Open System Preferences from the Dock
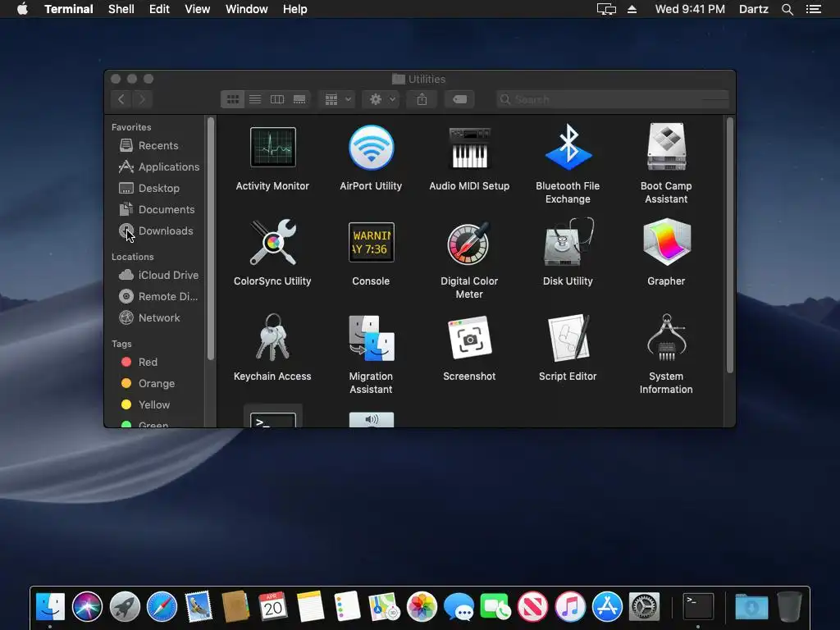Screen dimensions: 840x630 coord(645,607)
